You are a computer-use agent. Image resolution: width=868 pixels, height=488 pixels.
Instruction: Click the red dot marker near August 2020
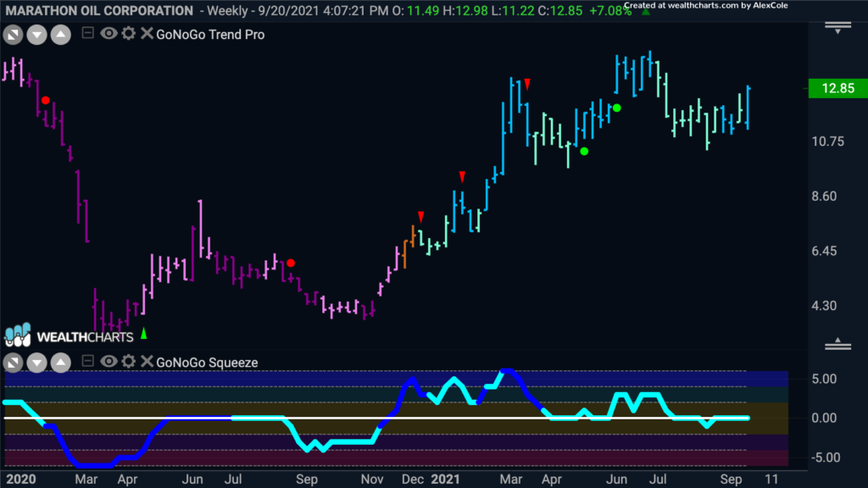291,263
